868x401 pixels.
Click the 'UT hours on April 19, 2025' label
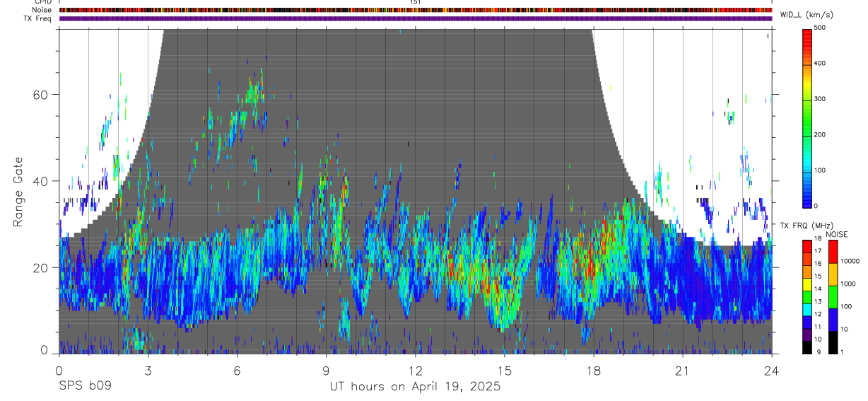coord(415,386)
